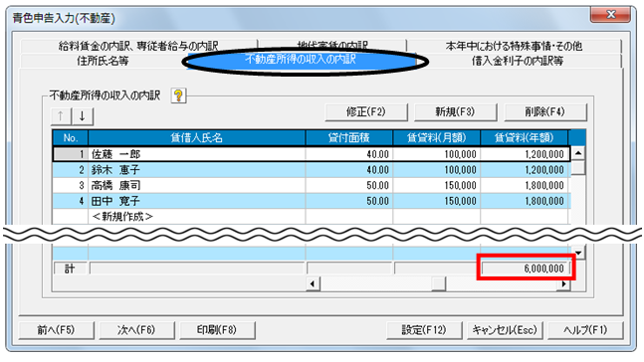This screenshot has width=644, height=362.
Task: Click vertical scrollbar up arrow
Action: pyautogui.click(x=578, y=153)
